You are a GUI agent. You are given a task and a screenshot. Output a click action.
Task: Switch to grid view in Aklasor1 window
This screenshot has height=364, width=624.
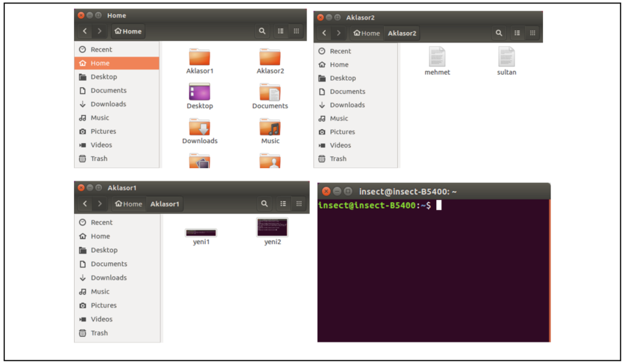299,204
